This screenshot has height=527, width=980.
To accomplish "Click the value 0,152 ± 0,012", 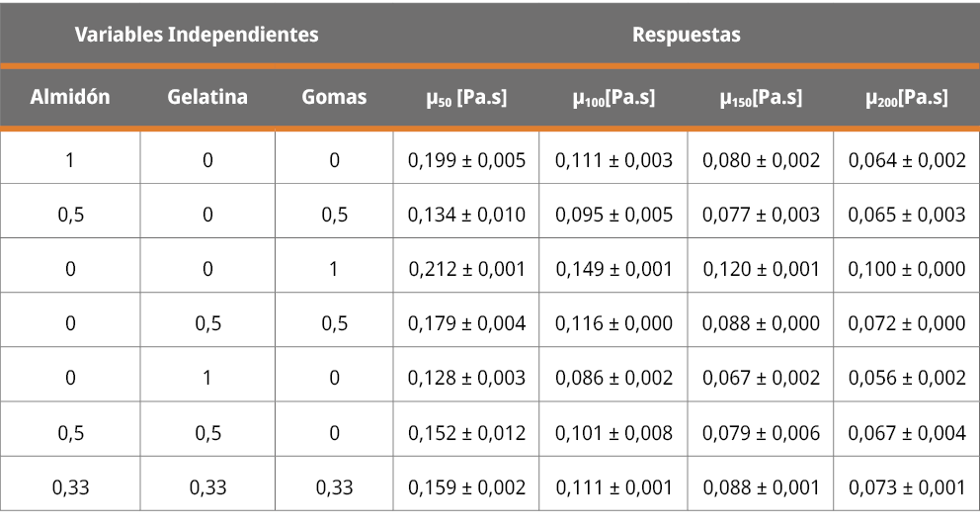I will click(466, 433).
